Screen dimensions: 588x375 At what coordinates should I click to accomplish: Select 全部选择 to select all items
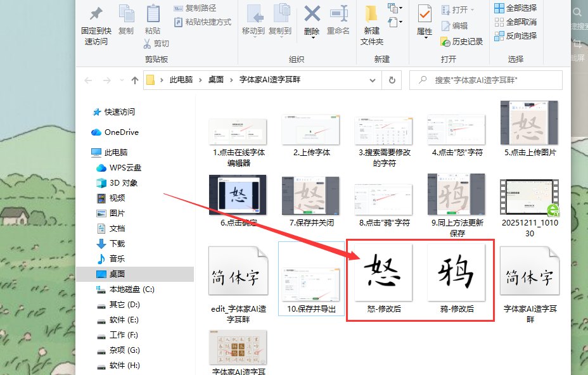[x=516, y=8]
